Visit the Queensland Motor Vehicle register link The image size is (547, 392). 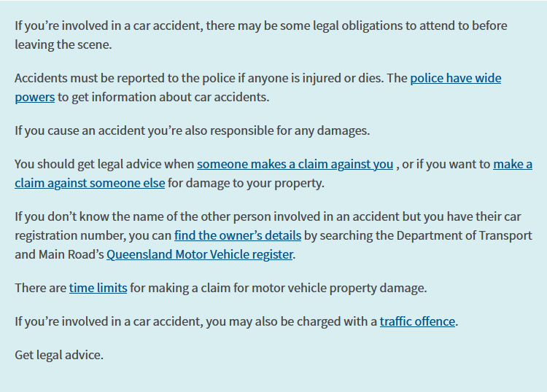pyautogui.click(x=200, y=254)
